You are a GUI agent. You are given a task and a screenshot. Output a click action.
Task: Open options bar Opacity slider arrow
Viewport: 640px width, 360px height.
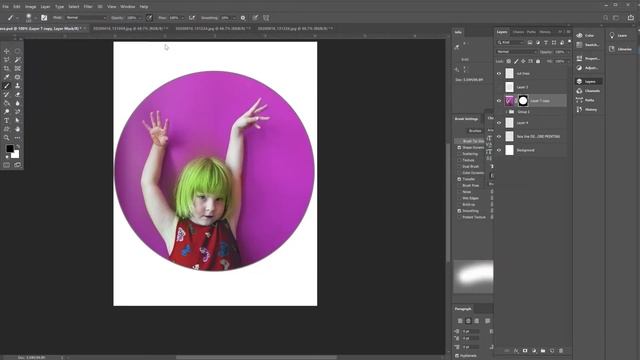pyautogui.click(x=140, y=18)
